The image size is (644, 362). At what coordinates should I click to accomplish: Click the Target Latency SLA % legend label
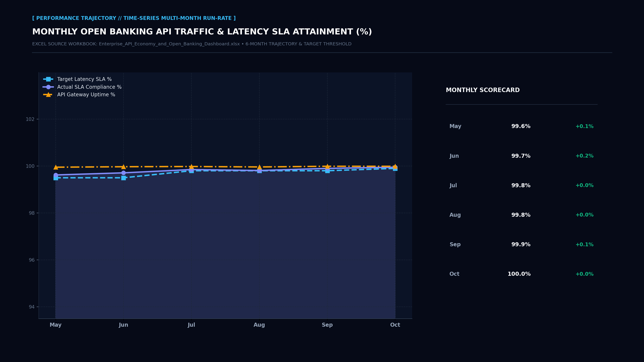coord(84,79)
